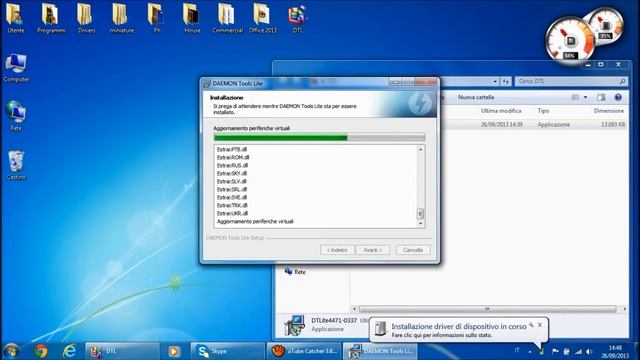Show hidden system tray icons
This screenshot has width=640, height=360.
coord(530,351)
